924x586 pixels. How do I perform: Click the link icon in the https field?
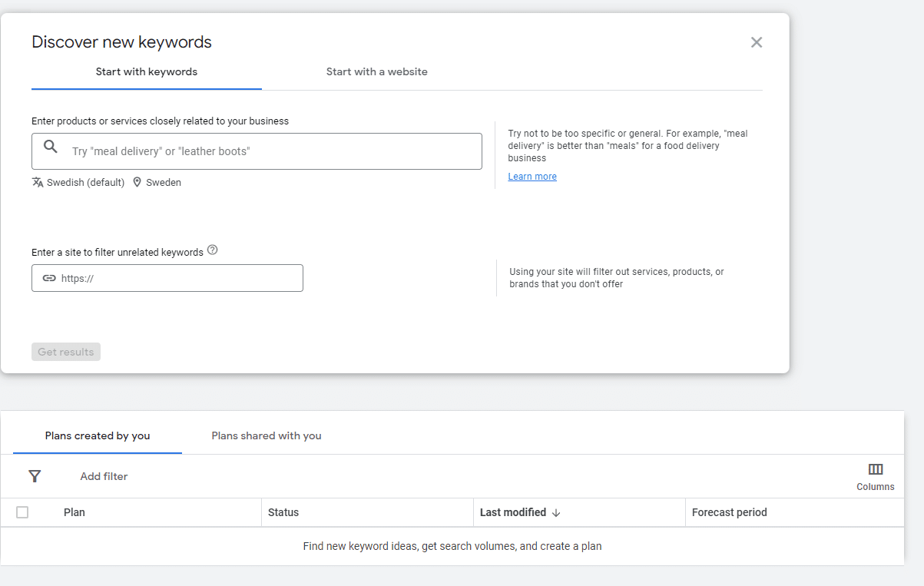tap(49, 278)
